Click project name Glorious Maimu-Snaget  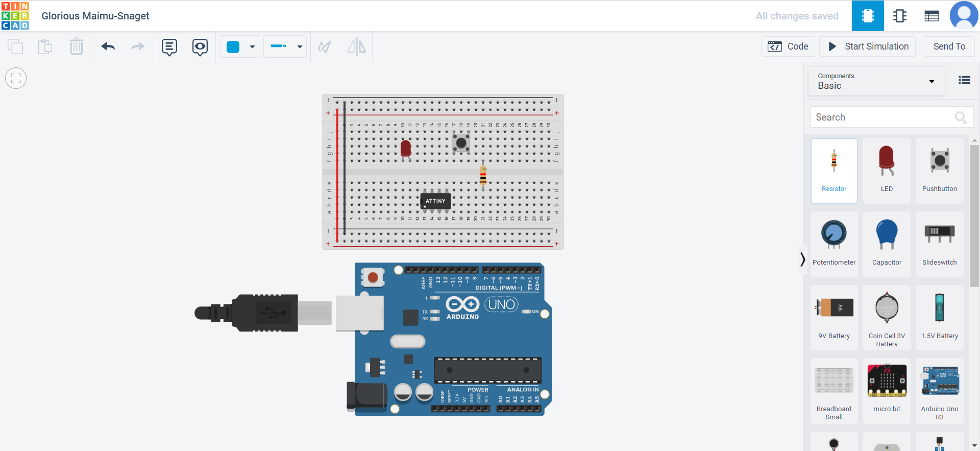pyautogui.click(x=95, y=16)
